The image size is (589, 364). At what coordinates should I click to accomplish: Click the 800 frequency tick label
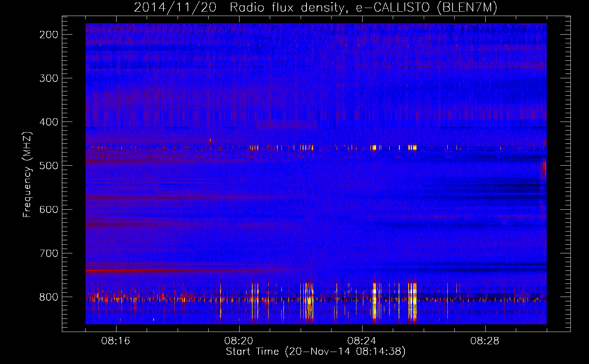pyautogui.click(x=49, y=297)
